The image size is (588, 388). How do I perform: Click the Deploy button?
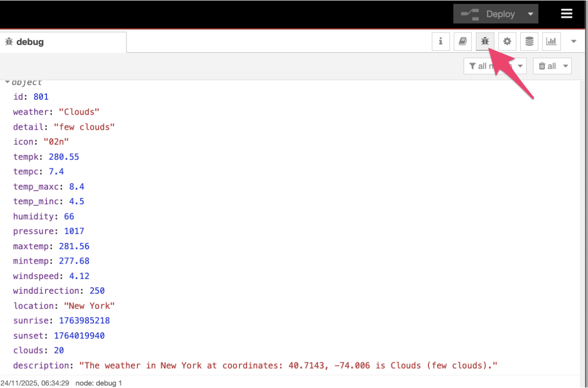click(x=488, y=14)
